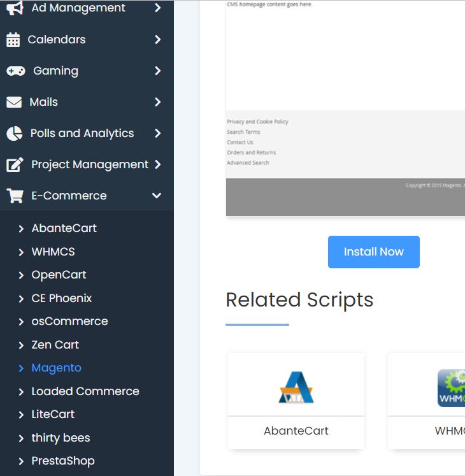Image resolution: width=465 pixels, height=476 pixels.
Task: Expand Polls and Analytics category arrow
Action: (x=157, y=133)
